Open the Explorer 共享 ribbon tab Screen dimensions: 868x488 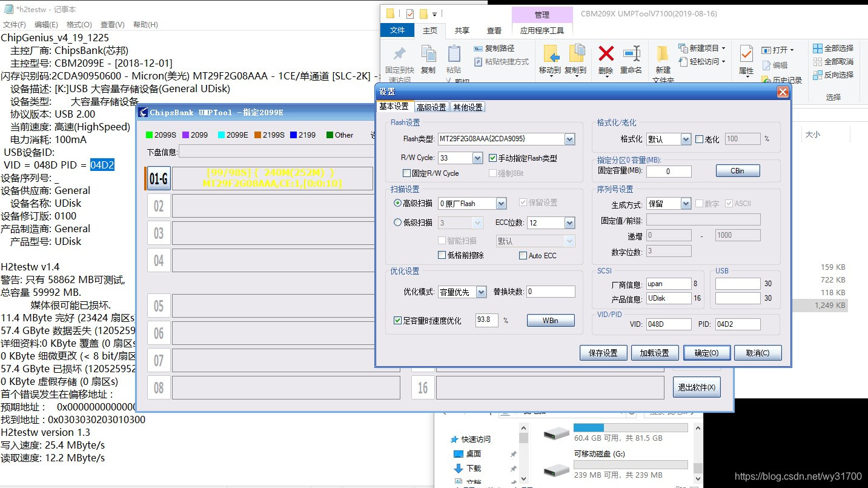[462, 31]
